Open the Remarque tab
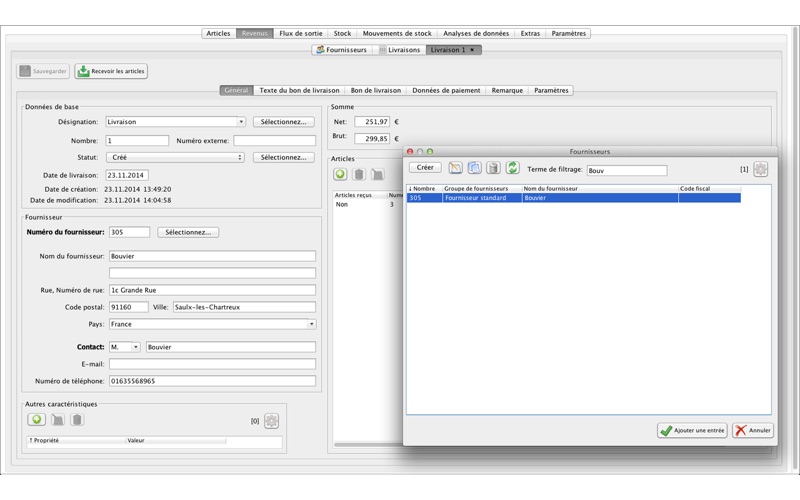The height and width of the screenshot is (500, 800). click(x=507, y=90)
